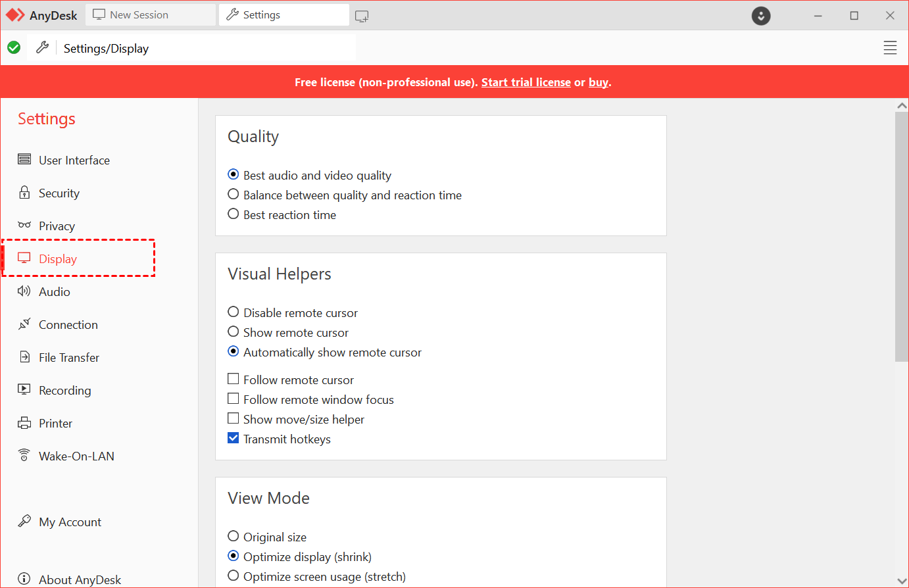Viewport: 909px width, 588px height.
Task: Click the My Account key icon
Action: point(24,521)
